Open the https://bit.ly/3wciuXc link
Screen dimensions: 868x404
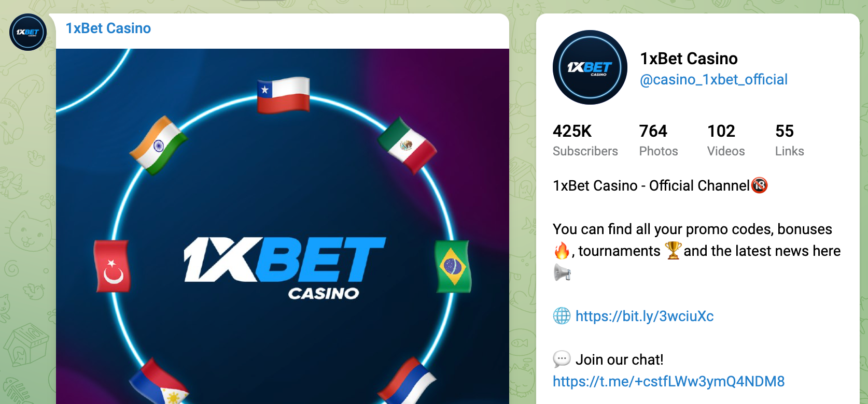(645, 316)
